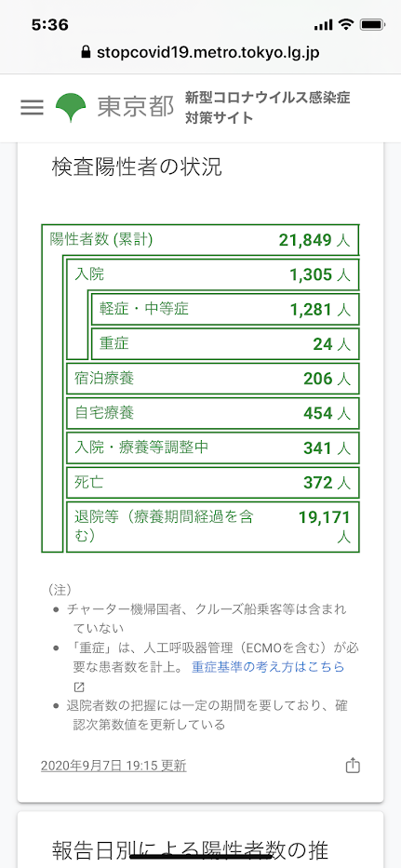The width and height of the screenshot is (401, 868).
Task: Select the 死亡 372人 row
Action: click(x=213, y=483)
